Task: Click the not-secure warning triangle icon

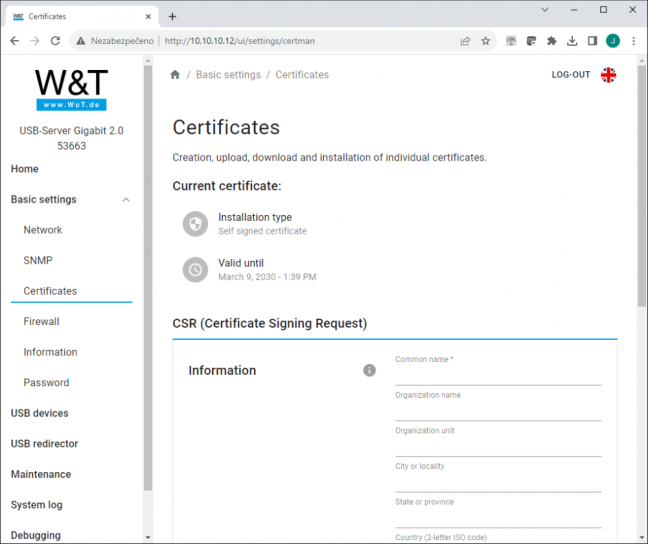Action: [81, 41]
